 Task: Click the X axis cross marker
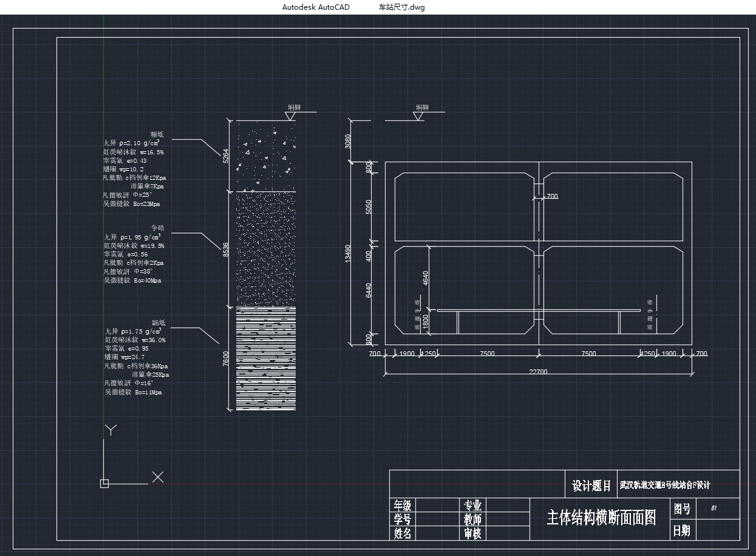point(158,477)
